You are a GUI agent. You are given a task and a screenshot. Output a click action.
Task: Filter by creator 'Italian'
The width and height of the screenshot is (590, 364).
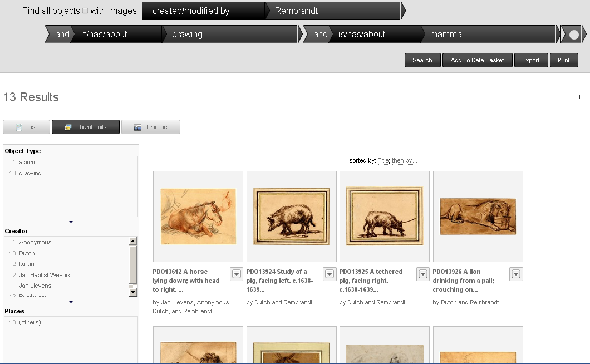(26, 264)
